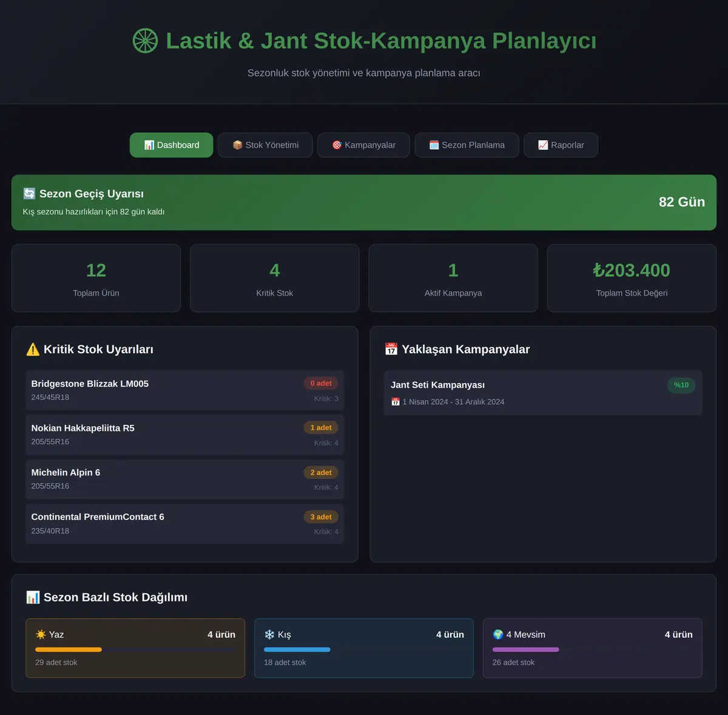Click the 1 adet badge

(321, 428)
